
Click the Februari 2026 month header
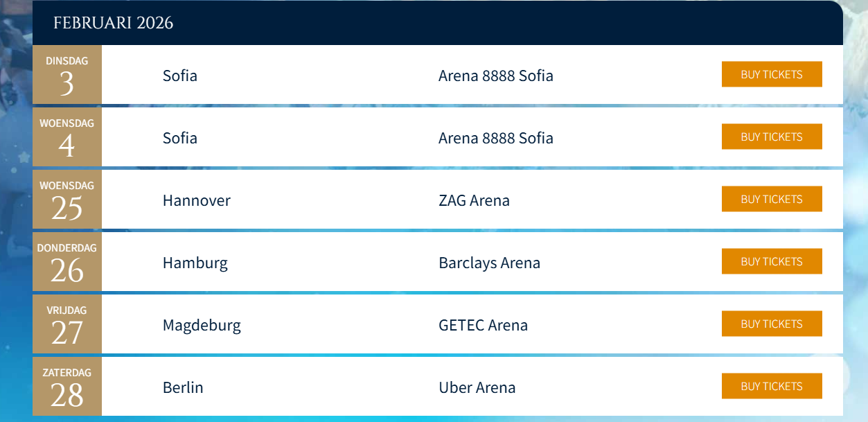tap(114, 23)
